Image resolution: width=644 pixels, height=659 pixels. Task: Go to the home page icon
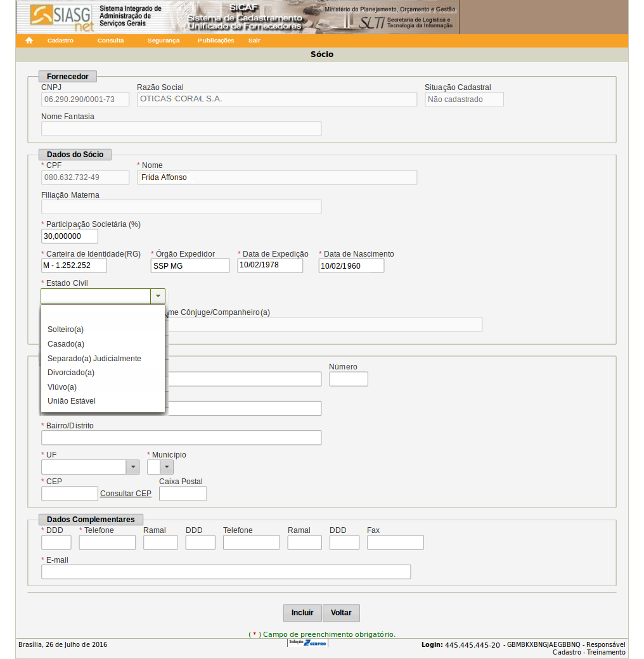[29, 41]
